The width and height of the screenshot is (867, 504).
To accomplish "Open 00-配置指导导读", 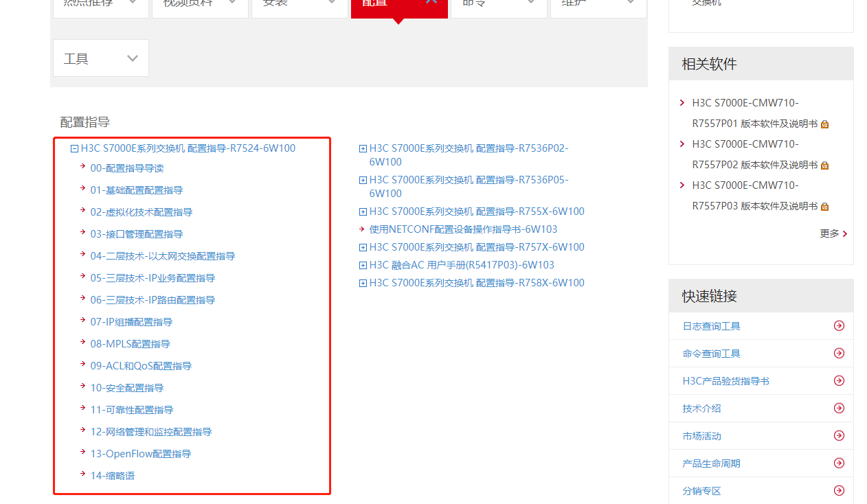I will coord(127,168).
